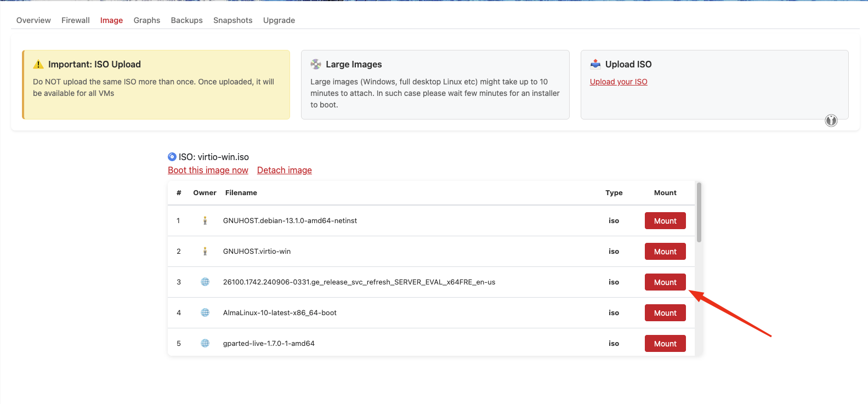Click the Upload ISO heading icon

coord(595,64)
